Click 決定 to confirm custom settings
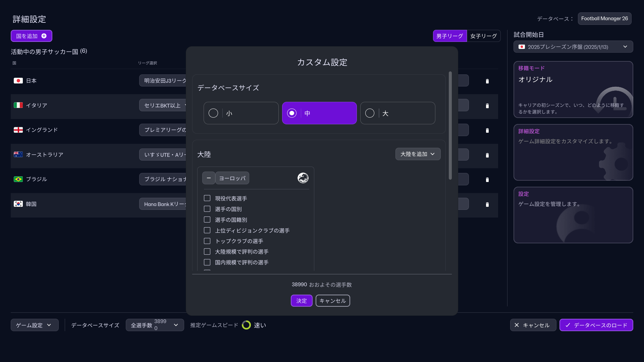The width and height of the screenshot is (644, 362). pyautogui.click(x=302, y=301)
